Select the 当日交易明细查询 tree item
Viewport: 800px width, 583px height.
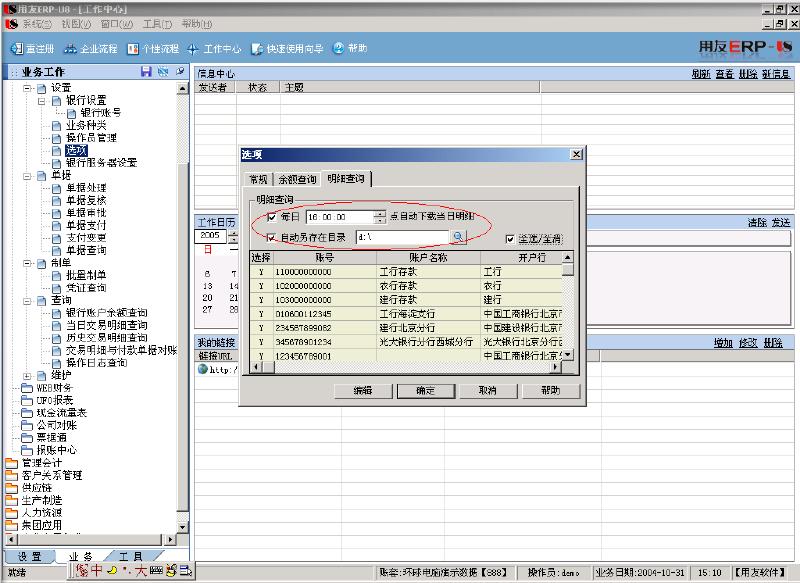[107, 325]
